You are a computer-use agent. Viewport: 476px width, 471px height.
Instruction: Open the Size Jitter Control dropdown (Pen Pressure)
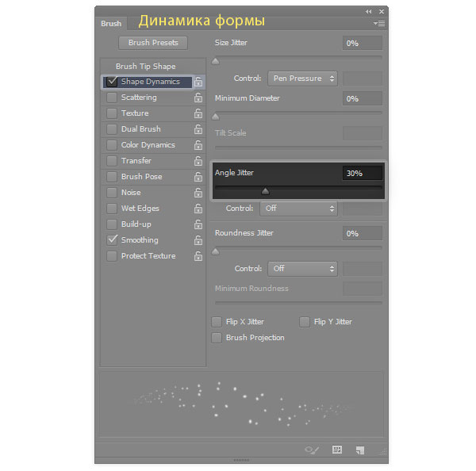pyautogui.click(x=302, y=78)
